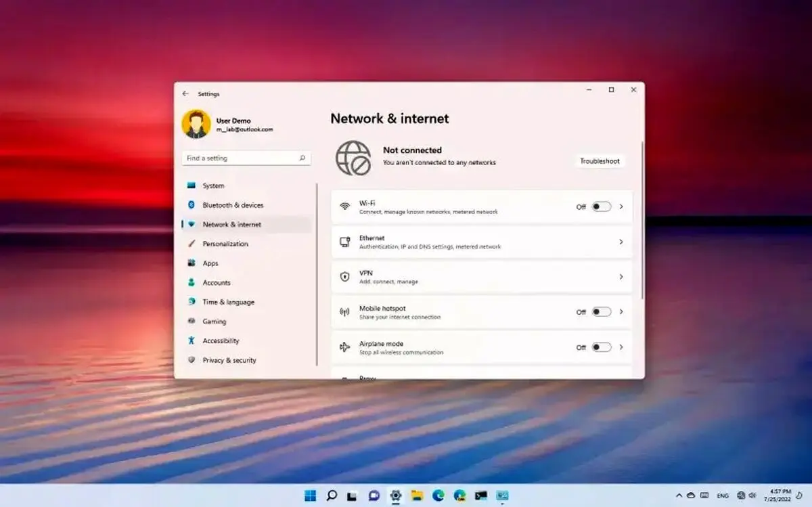The image size is (812, 507).
Task: Click the User Demo profile avatar
Action: pos(196,125)
